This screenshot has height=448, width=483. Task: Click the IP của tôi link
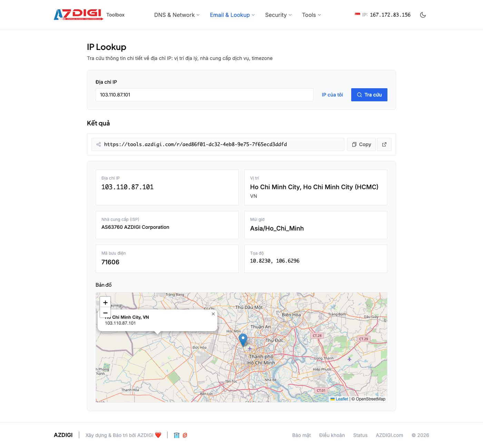point(332,95)
